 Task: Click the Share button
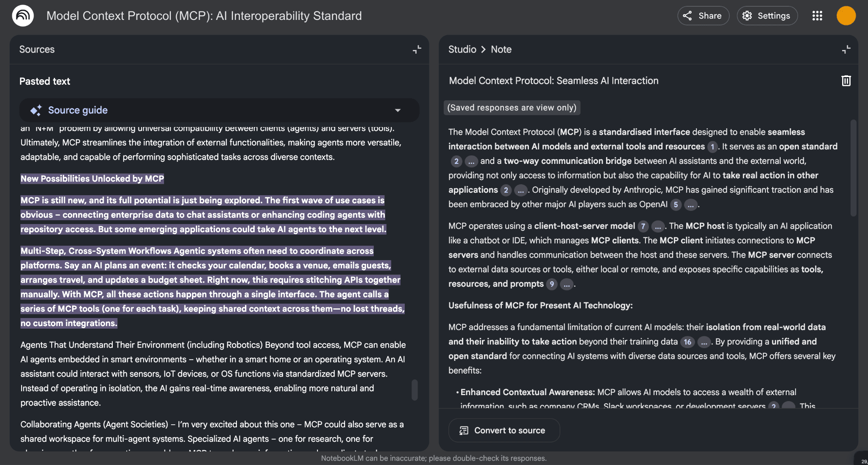point(703,16)
